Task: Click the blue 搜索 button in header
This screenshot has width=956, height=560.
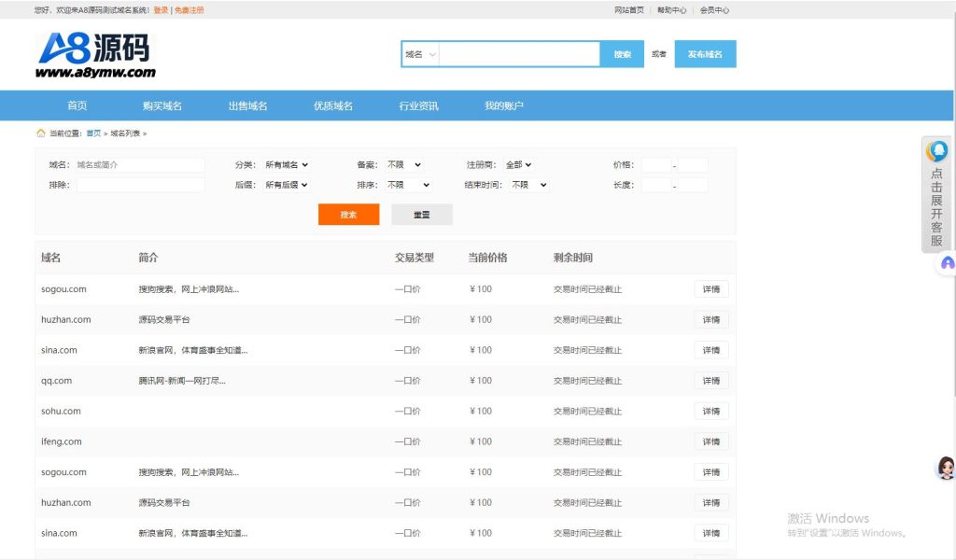Action: [x=622, y=54]
